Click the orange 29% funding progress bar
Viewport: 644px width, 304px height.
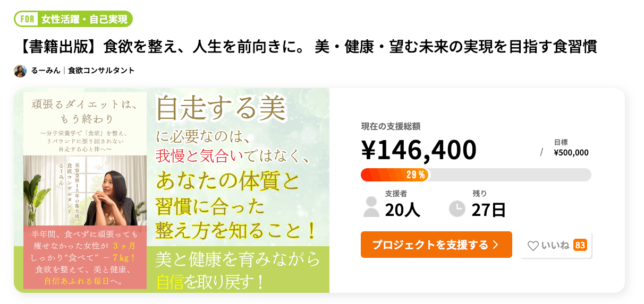395,175
